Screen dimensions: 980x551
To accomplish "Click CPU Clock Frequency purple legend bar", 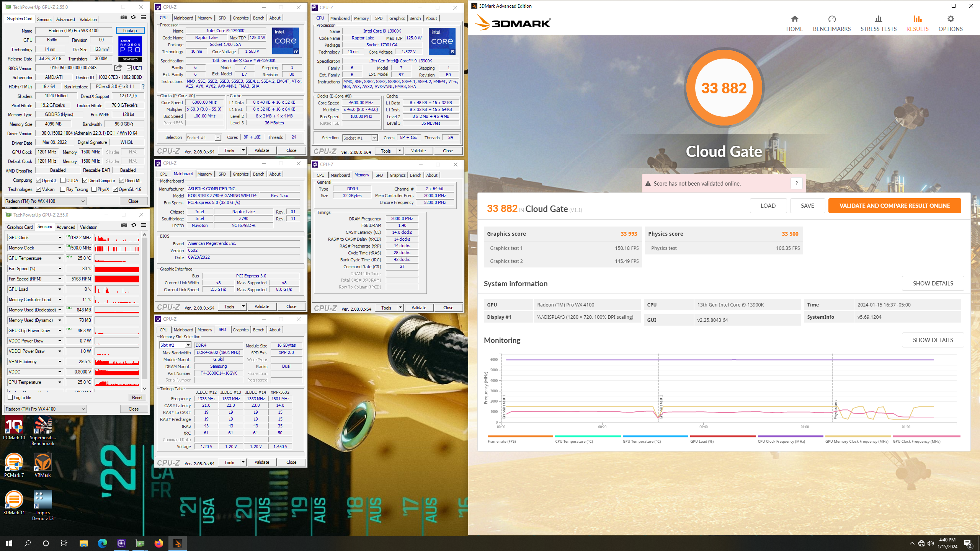I will (x=790, y=436).
